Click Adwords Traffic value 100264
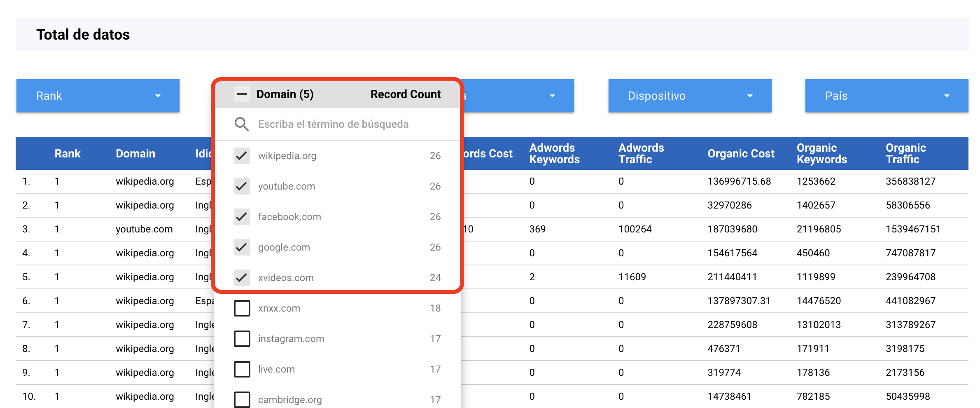The image size is (980, 408). (635, 229)
